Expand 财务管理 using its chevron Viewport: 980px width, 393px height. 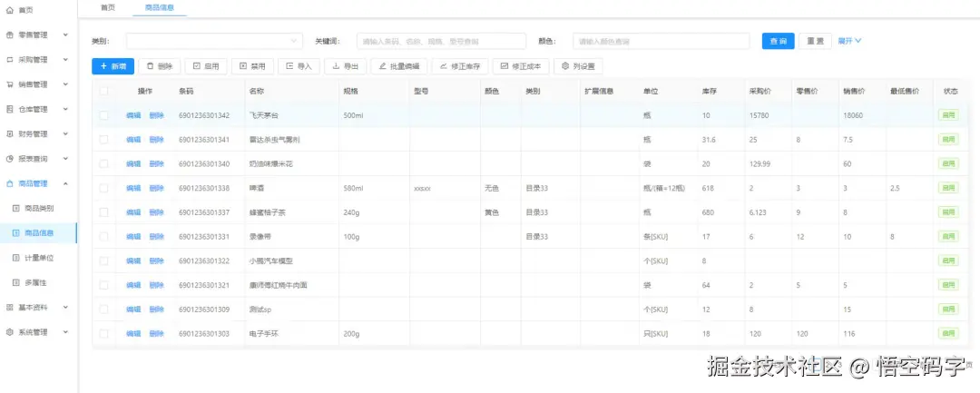[x=65, y=133]
